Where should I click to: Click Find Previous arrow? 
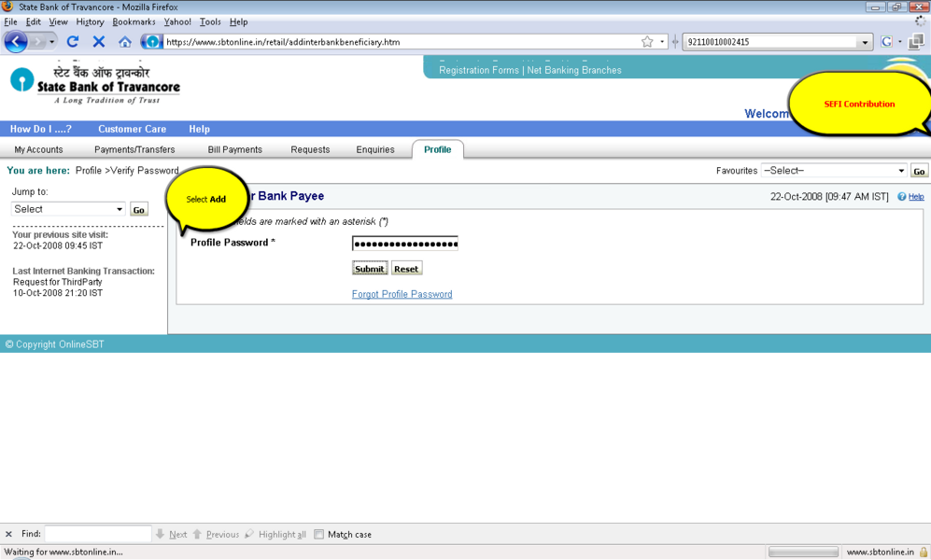[216, 535]
